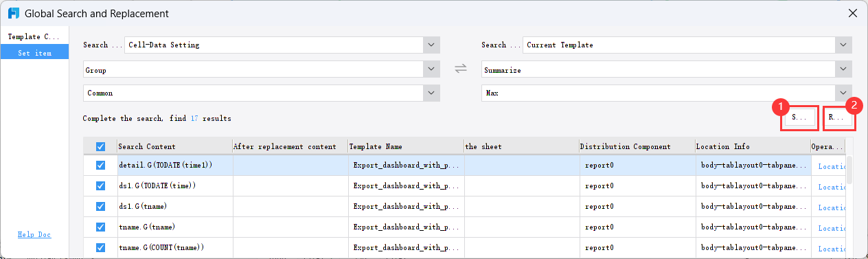Click Locate link for tname.G(COUNT(tname)) row
Viewport: 868px width, 259px height.
point(831,249)
